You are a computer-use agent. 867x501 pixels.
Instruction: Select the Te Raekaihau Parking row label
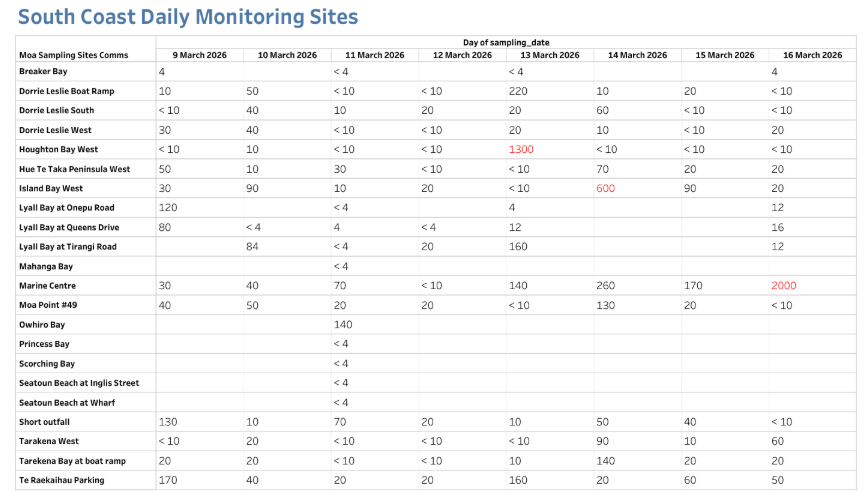(61, 480)
